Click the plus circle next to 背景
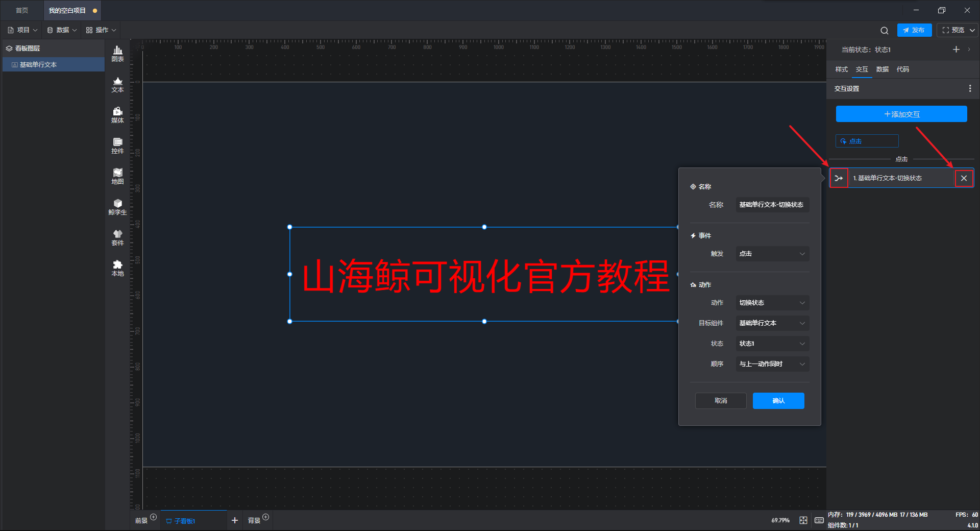The width and height of the screenshot is (980, 531). coord(265,517)
